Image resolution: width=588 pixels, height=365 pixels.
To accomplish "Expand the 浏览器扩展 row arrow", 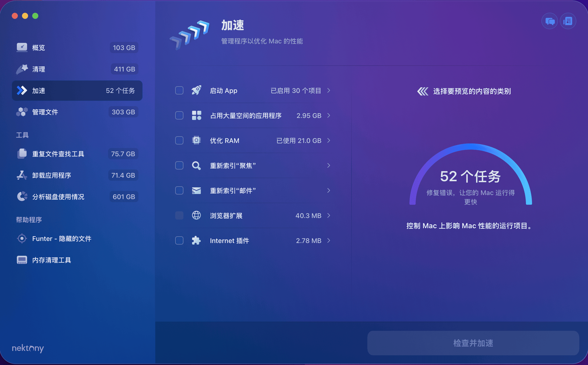I will coord(329,215).
